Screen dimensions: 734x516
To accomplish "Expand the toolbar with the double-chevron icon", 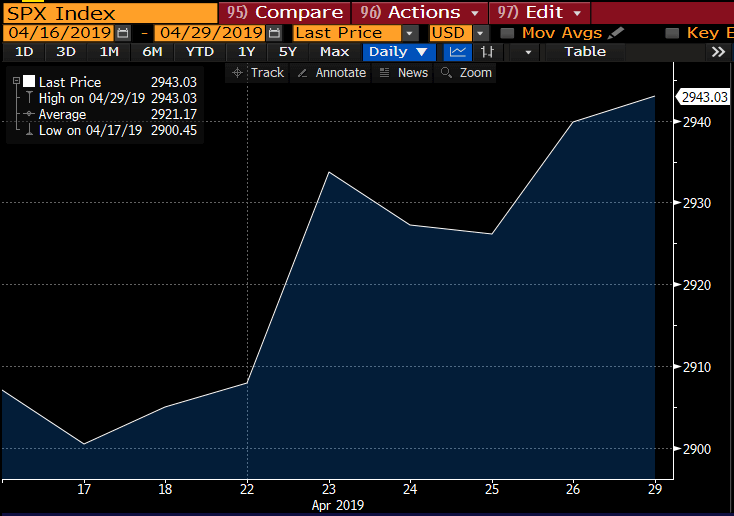I will [718, 52].
